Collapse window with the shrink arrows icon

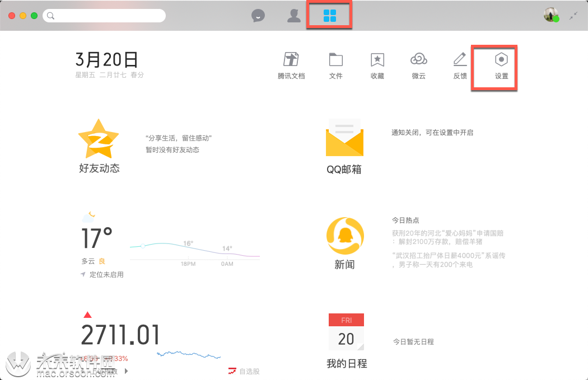click(573, 16)
